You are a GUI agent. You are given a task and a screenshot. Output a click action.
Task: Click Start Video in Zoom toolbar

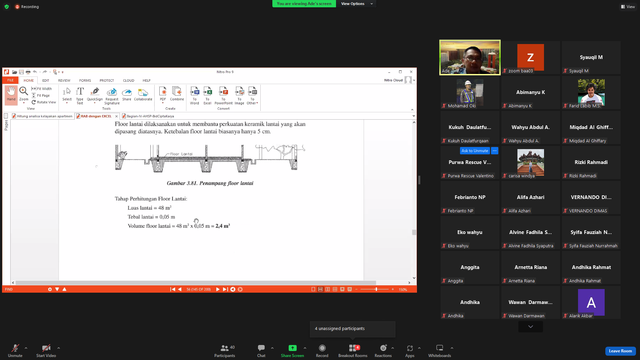[46, 350]
